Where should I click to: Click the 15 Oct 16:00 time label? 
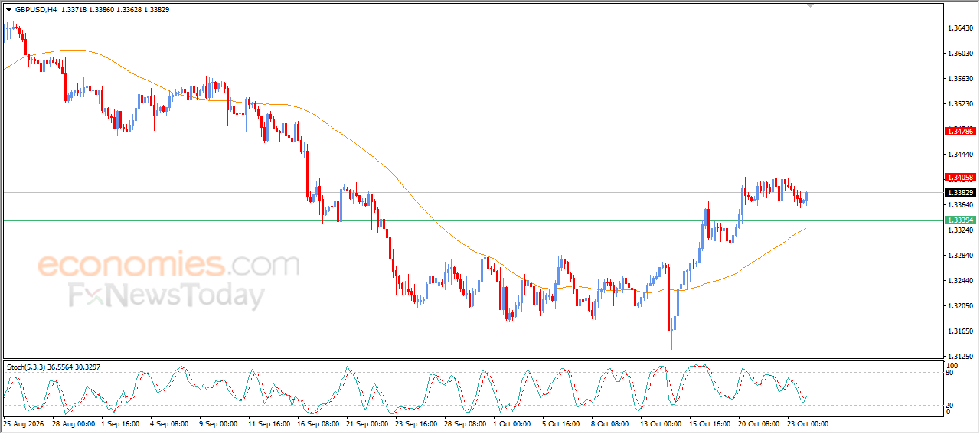[710, 423]
